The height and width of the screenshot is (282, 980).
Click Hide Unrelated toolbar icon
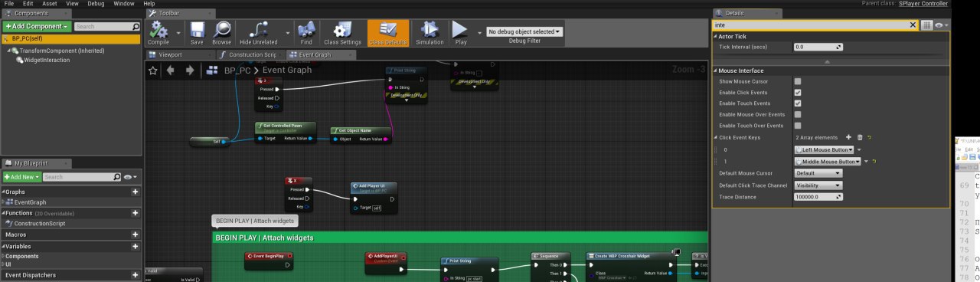tap(258, 32)
